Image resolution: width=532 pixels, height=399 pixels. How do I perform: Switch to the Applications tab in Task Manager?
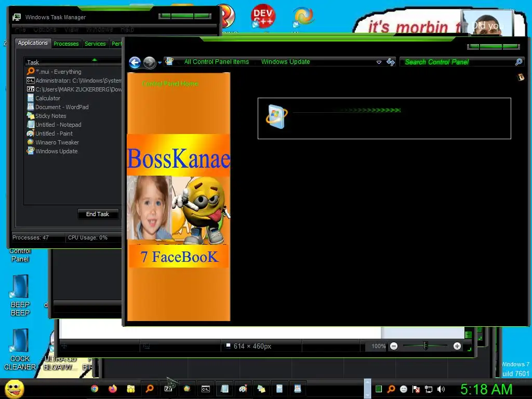(x=33, y=43)
